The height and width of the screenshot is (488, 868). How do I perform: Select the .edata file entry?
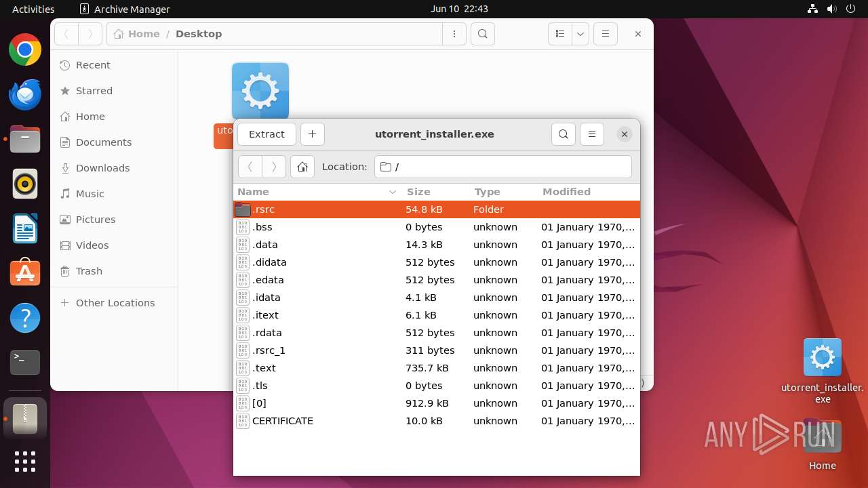click(437, 280)
